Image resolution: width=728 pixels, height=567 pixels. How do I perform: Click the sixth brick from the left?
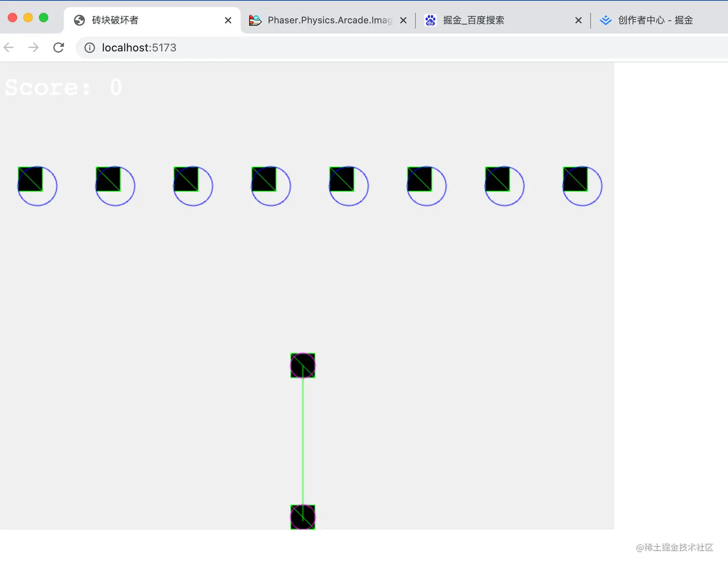(x=419, y=179)
